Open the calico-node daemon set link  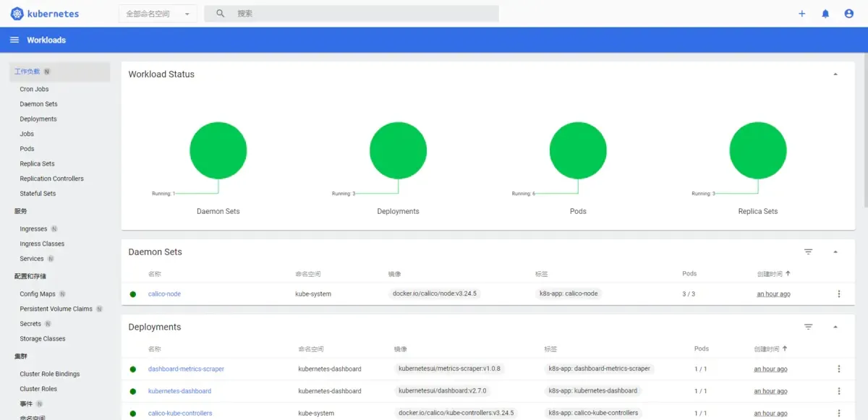164,293
